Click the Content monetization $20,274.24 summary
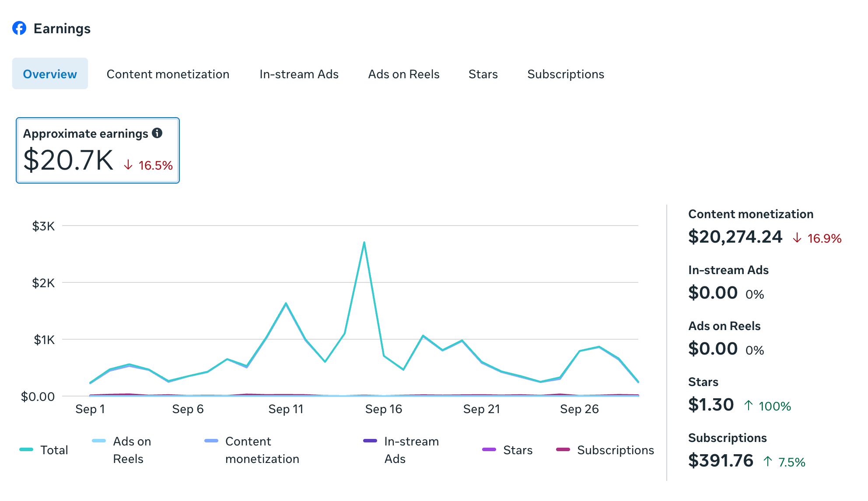The image size is (868, 501). click(x=735, y=237)
